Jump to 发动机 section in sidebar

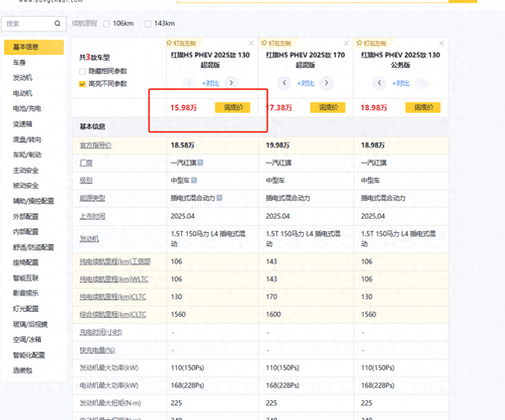(x=23, y=77)
